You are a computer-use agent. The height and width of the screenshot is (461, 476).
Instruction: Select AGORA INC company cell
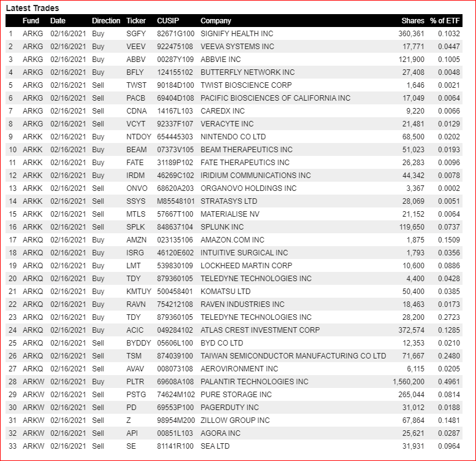coord(220,433)
